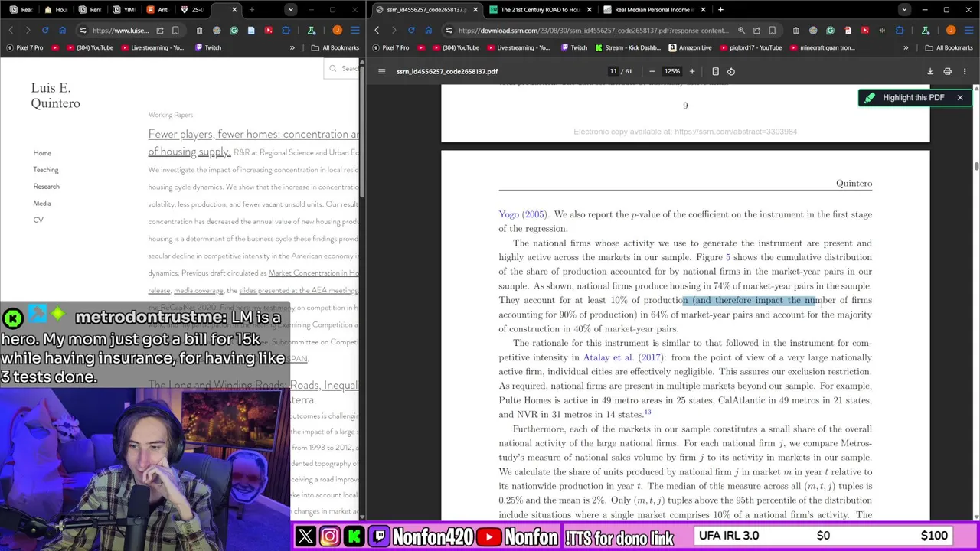Switch to the Anti tab in left window
This screenshot has width=980, height=551.
[158, 10]
